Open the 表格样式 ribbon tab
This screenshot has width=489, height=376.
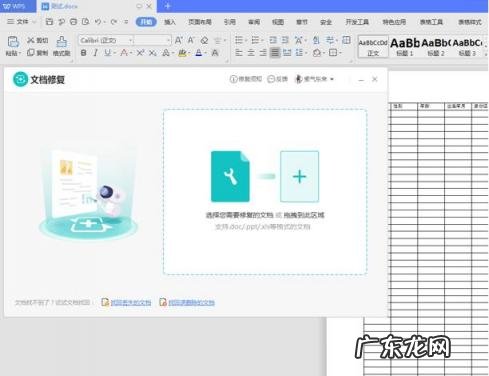tap(470, 22)
